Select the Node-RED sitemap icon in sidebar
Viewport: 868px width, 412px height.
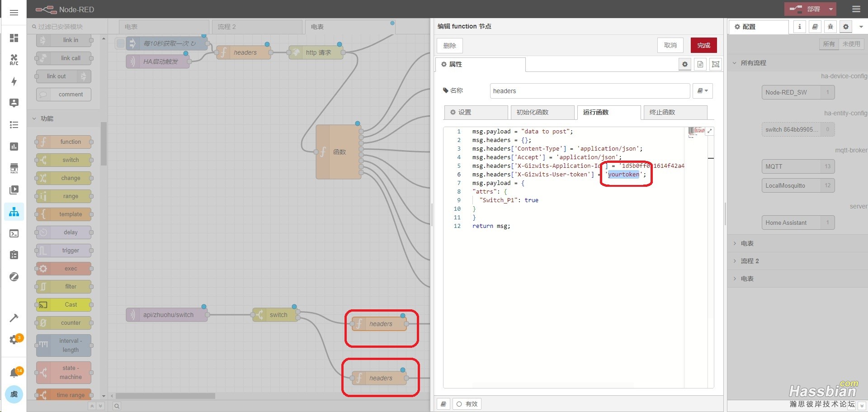point(14,212)
